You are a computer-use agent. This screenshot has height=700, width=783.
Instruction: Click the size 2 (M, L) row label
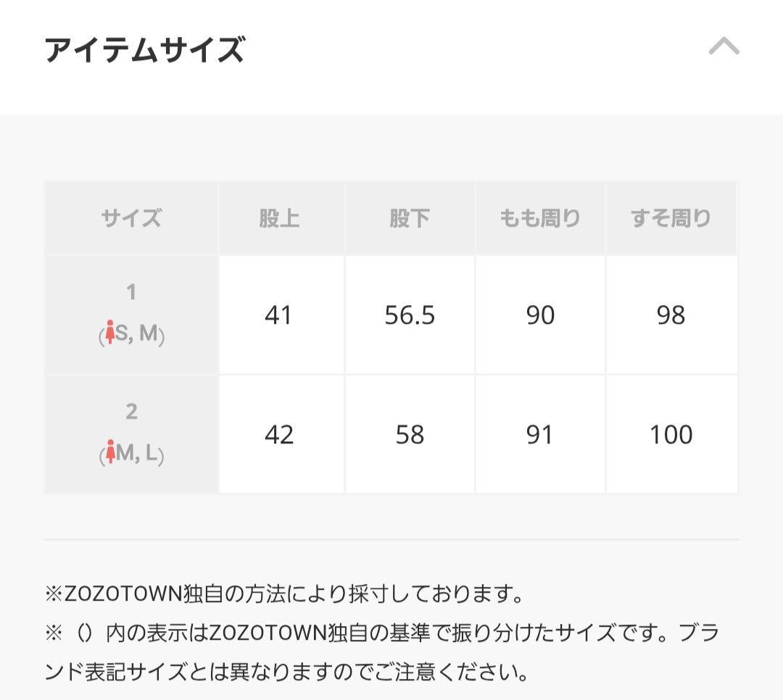point(131,434)
